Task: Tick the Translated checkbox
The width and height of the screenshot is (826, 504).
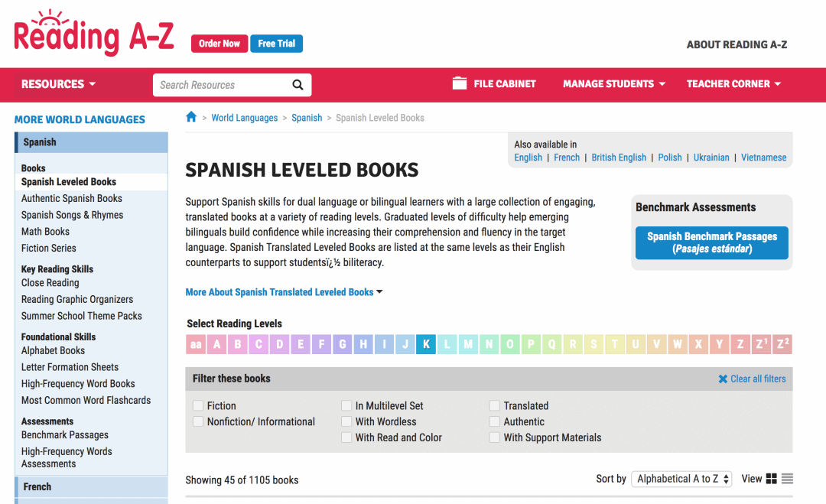Action: pyautogui.click(x=494, y=405)
